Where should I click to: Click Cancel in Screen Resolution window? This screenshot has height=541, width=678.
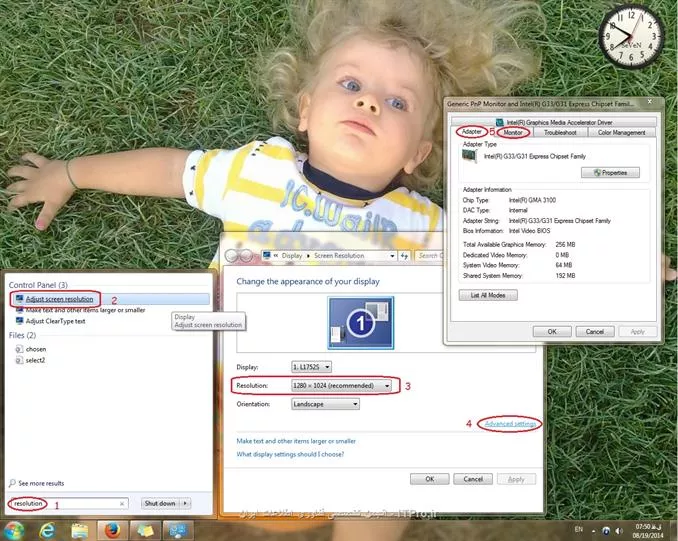[473, 479]
